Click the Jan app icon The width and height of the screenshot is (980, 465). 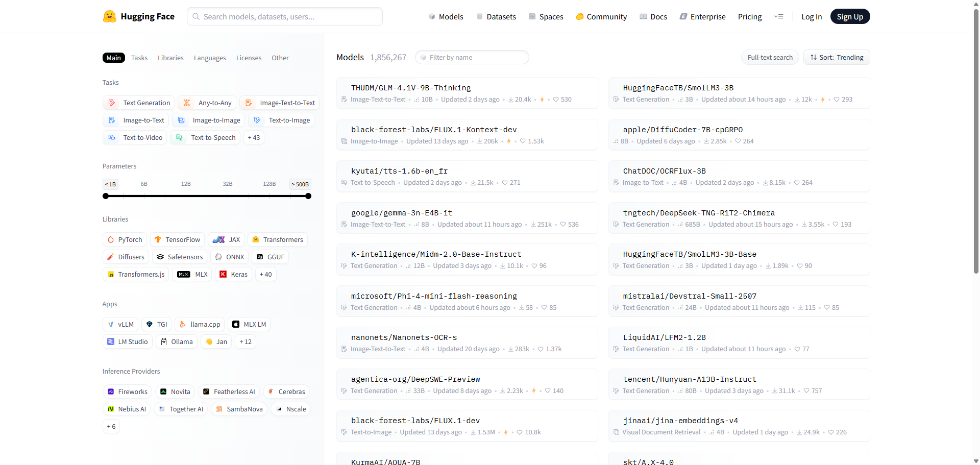pyautogui.click(x=209, y=341)
